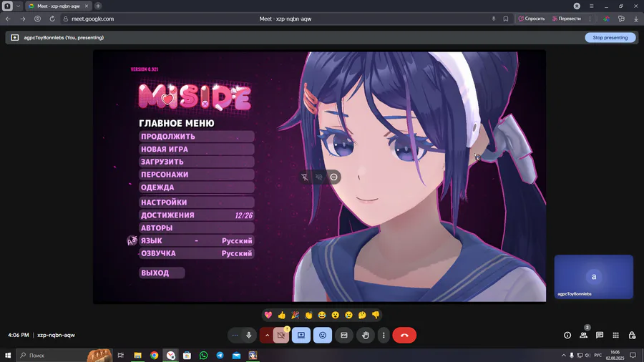Switch keyboard language РУС indicator

pyautogui.click(x=598, y=356)
